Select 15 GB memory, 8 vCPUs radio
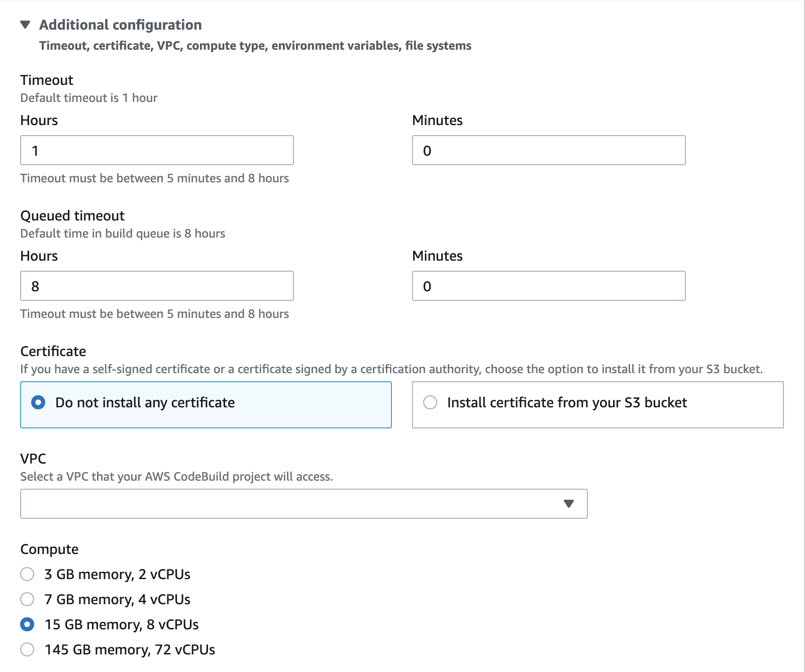This screenshot has width=805, height=672. coord(27,624)
